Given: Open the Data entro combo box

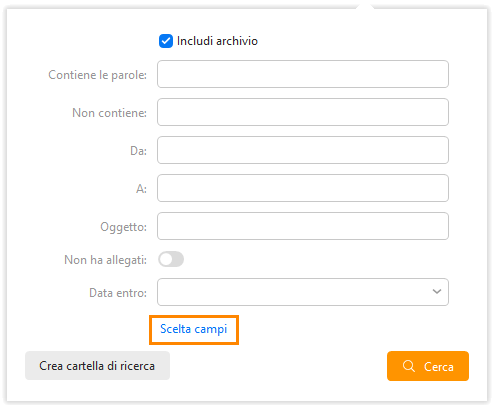Looking at the screenshot, I should pos(303,292).
